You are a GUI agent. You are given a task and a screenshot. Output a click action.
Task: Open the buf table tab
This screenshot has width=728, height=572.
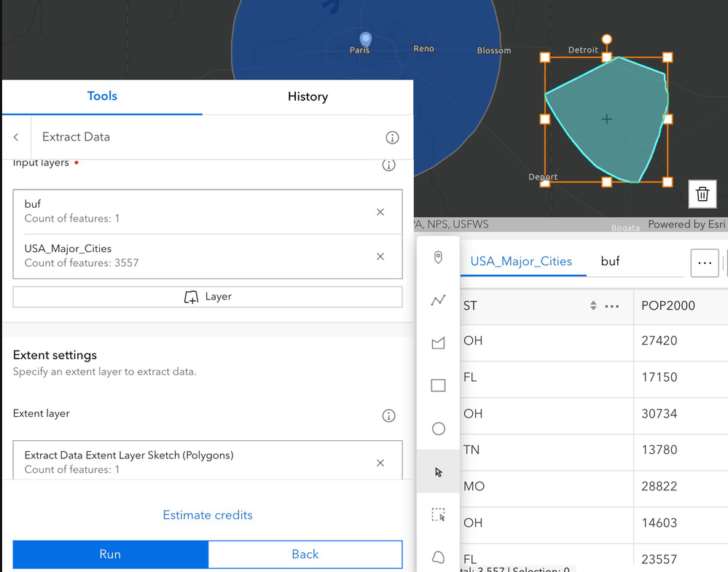click(x=610, y=261)
